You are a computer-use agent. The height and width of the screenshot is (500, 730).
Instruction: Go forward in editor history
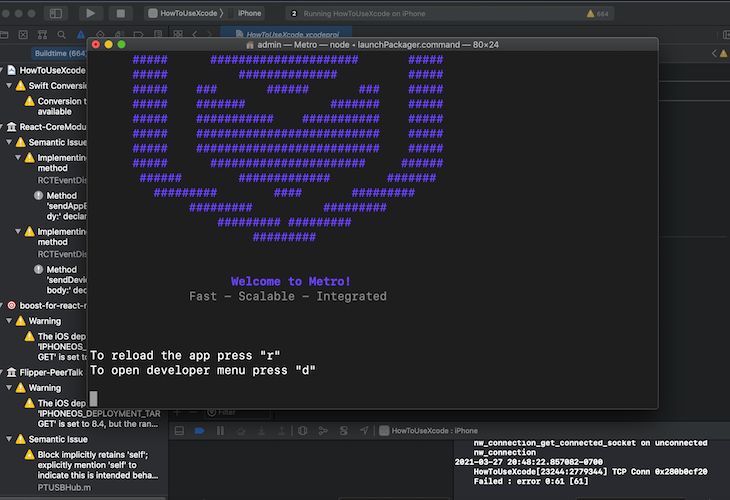coord(209,34)
